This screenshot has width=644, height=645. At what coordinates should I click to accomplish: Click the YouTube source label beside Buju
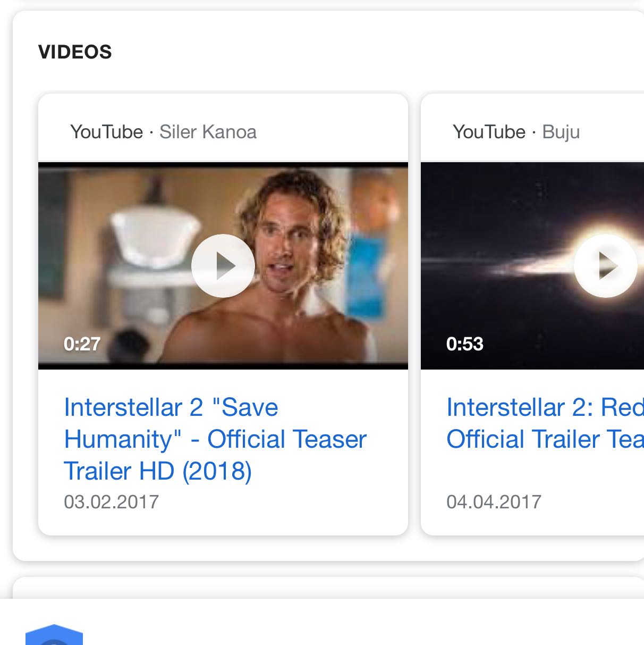coord(489,132)
